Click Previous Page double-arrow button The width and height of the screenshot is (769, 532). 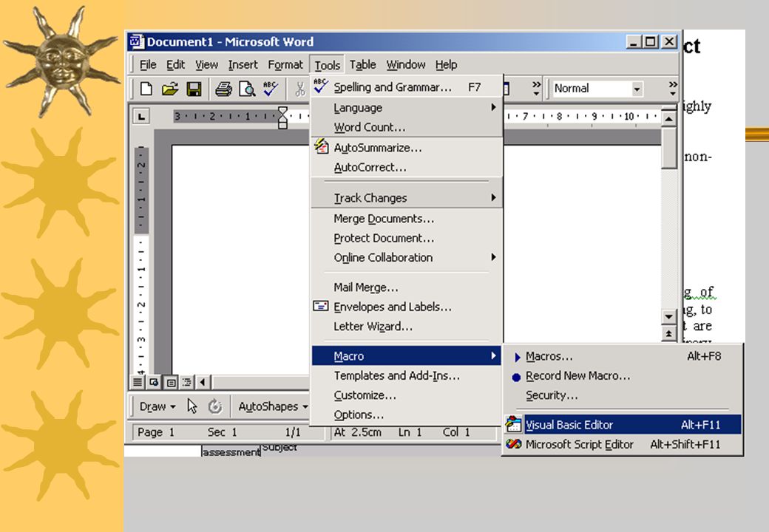[x=669, y=333]
